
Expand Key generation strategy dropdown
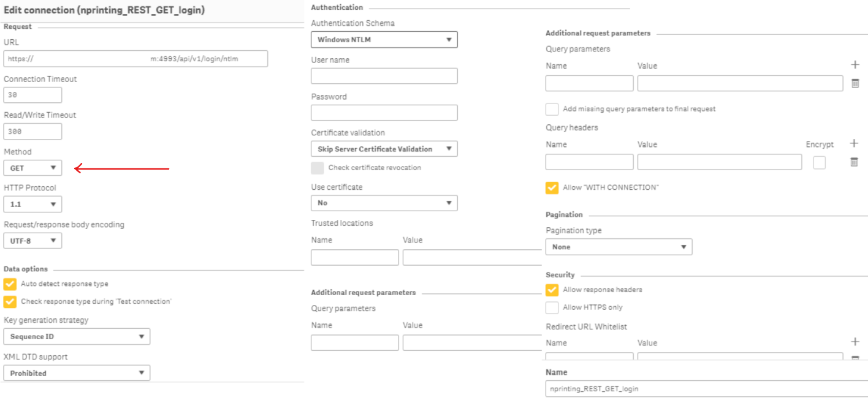click(x=77, y=336)
